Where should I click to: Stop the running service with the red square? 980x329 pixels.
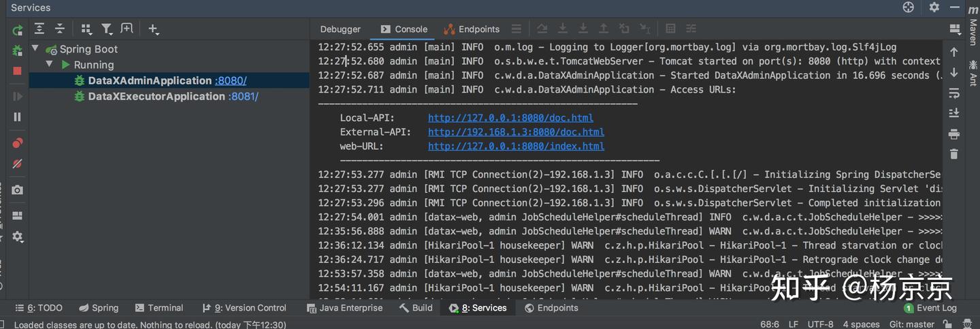coord(18,71)
